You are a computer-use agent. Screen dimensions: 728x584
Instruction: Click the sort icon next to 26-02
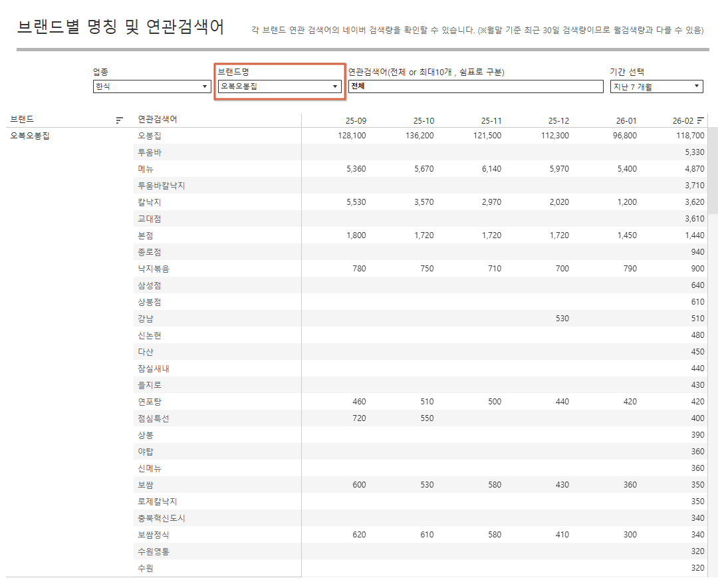pos(700,120)
